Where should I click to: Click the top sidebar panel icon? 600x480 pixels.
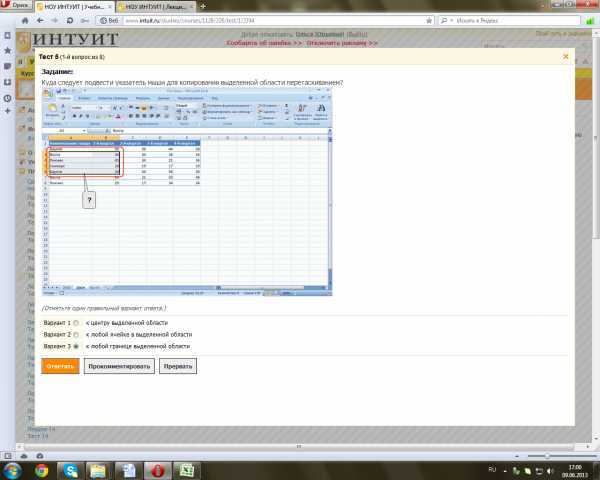coord(7,35)
